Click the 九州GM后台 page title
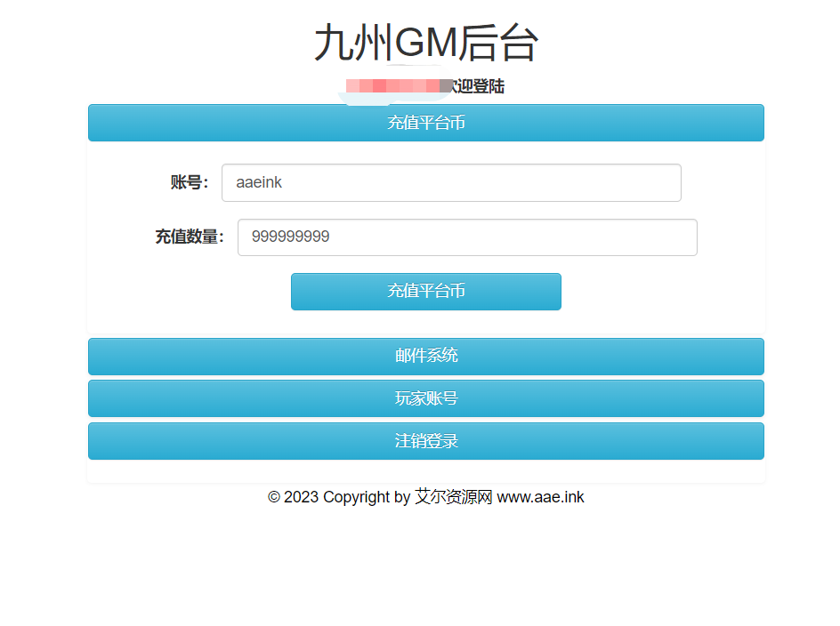The width and height of the screenshot is (840, 626). tap(426, 43)
